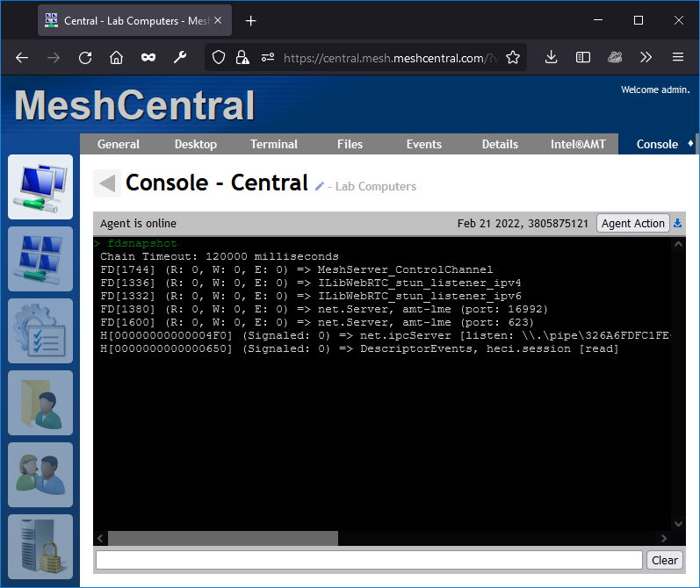Viewport: 700px width, 588px height.
Task: Go to the browser home page
Action: (x=117, y=58)
